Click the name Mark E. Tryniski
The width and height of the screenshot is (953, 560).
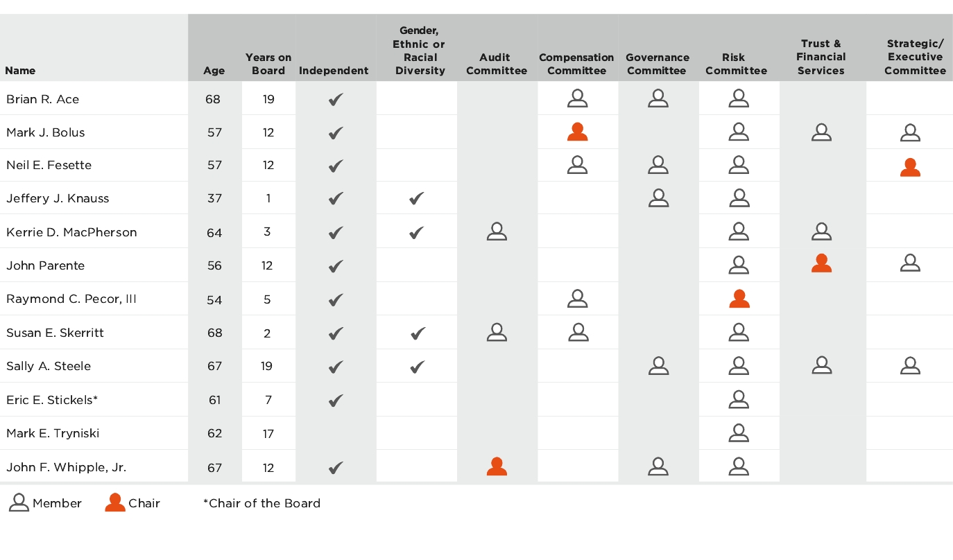(53, 433)
